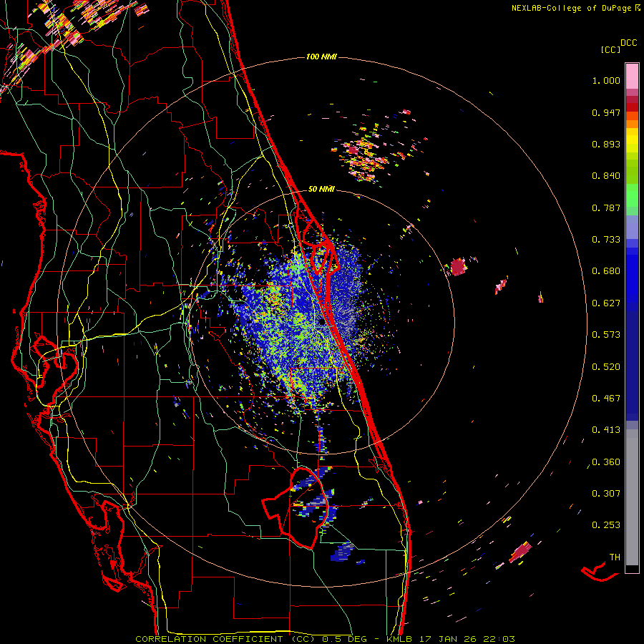Screen dimensions: 644x644
Task: Click the CORRELATION COEFFICIENT (CC) caption text
Action: click(x=225, y=639)
